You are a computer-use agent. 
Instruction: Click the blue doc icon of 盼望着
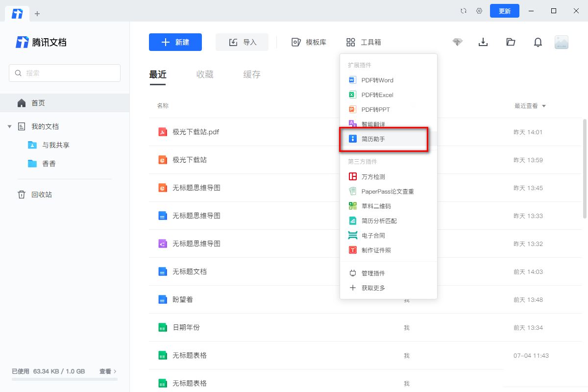[x=163, y=299]
